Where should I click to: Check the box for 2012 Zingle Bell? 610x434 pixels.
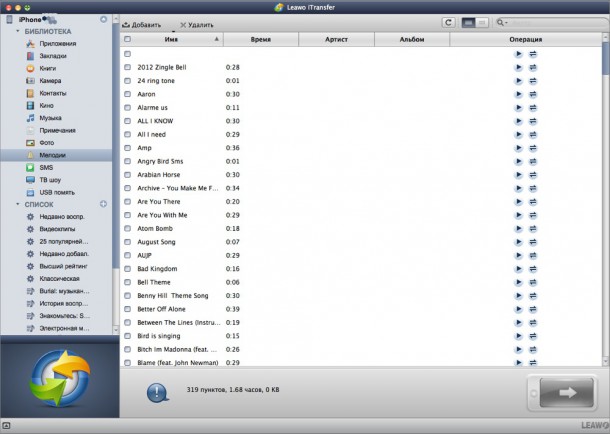pos(127,67)
